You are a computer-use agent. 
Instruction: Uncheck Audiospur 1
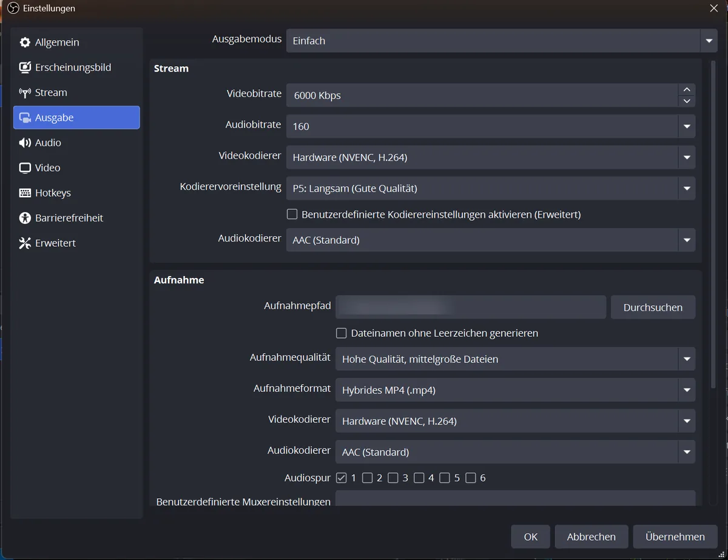point(342,478)
